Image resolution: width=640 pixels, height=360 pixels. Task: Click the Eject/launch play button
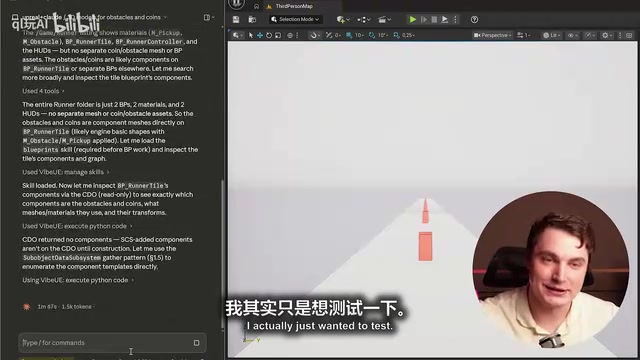[x=445, y=19]
